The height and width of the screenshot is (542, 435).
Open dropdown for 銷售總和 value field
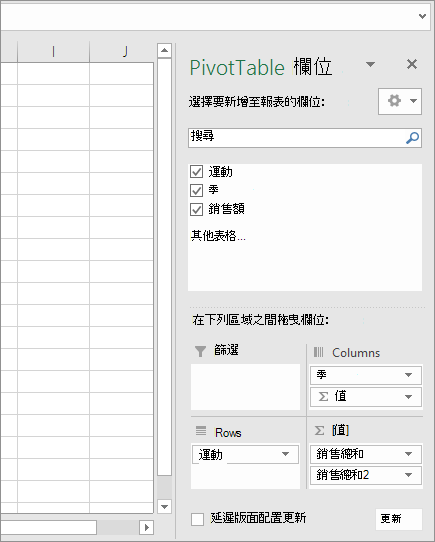click(x=408, y=454)
